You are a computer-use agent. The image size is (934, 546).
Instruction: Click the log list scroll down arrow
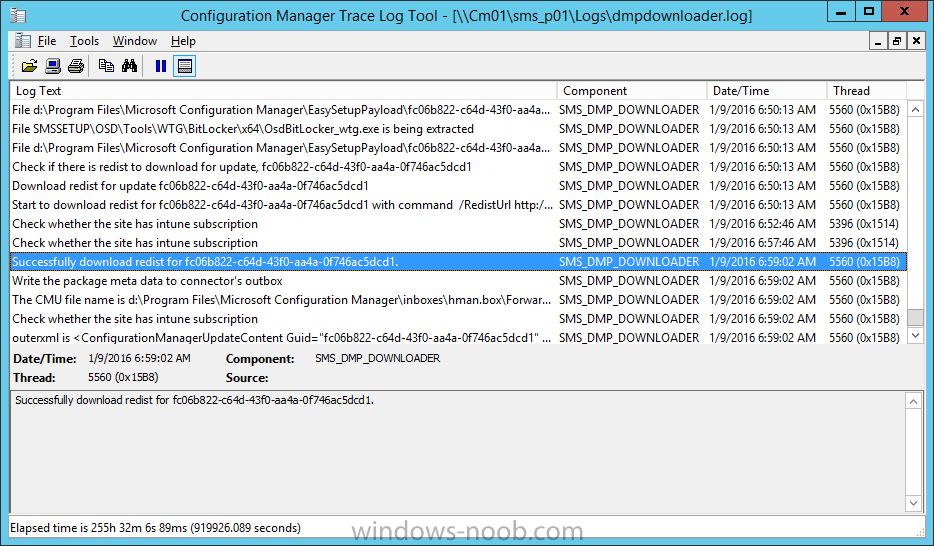click(x=916, y=335)
